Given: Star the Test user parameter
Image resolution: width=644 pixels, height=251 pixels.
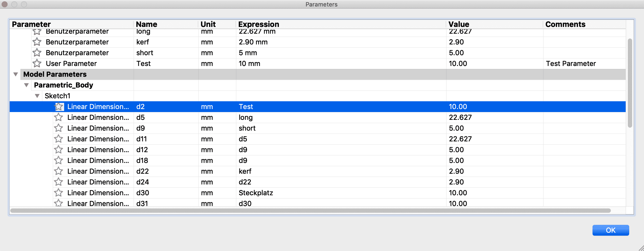Looking at the screenshot, I should pyautogui.click(x=37, y=64).
